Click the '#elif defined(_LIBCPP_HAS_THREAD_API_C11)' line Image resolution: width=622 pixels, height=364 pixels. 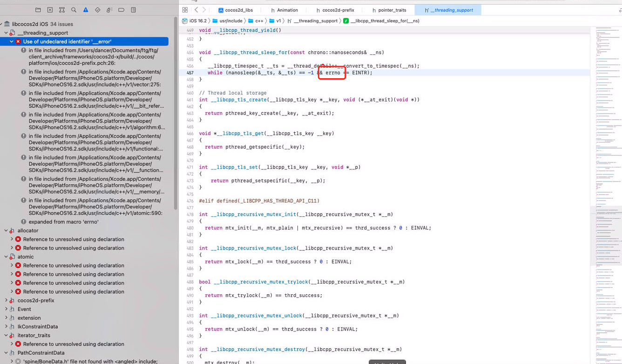click(259, 201)
